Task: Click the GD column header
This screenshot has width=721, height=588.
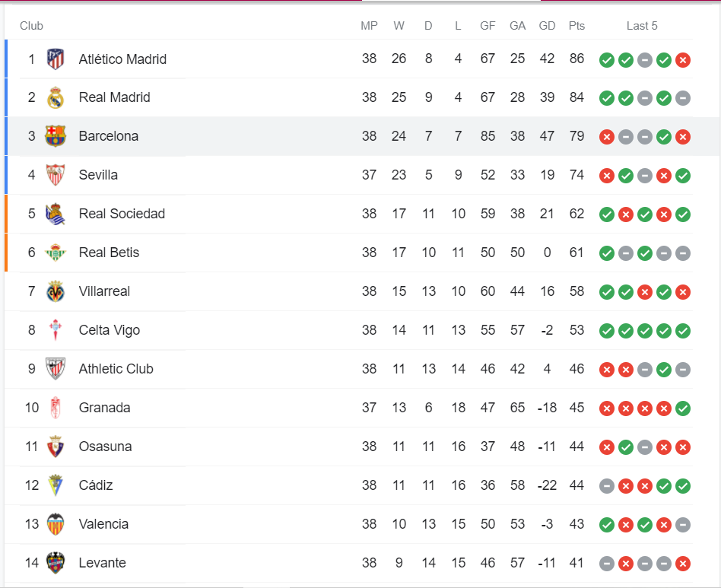Action: click(x=547, y=26)
